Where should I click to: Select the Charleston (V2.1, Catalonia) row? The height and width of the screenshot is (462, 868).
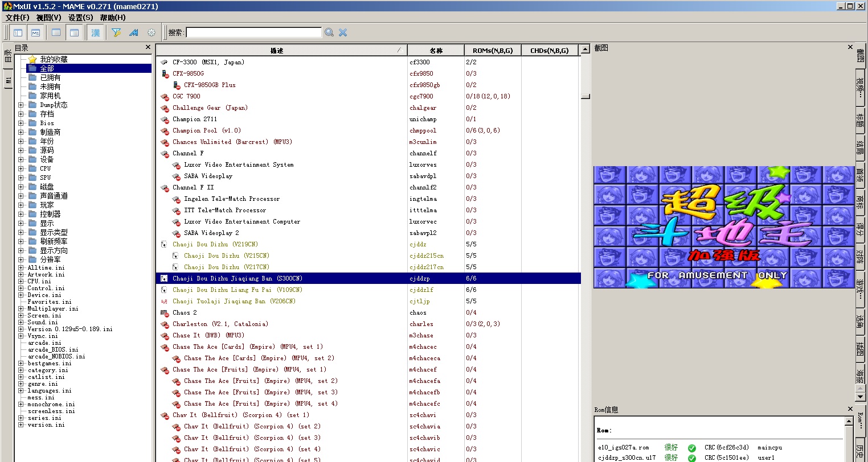click(x=369, y=324)
